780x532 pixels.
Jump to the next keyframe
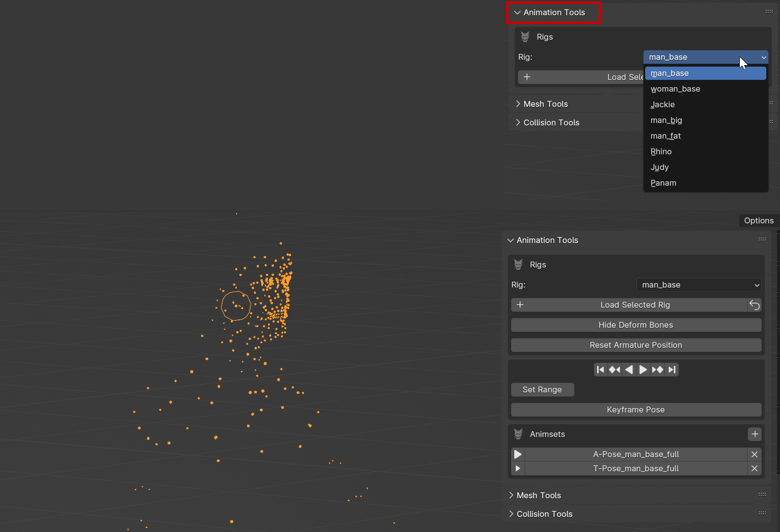(x=657, y=370)
